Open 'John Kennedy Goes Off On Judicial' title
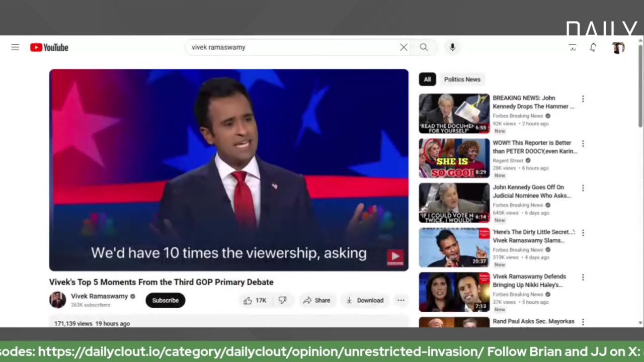Viewport: 644px width, 362px height. [x=532, y=192]
